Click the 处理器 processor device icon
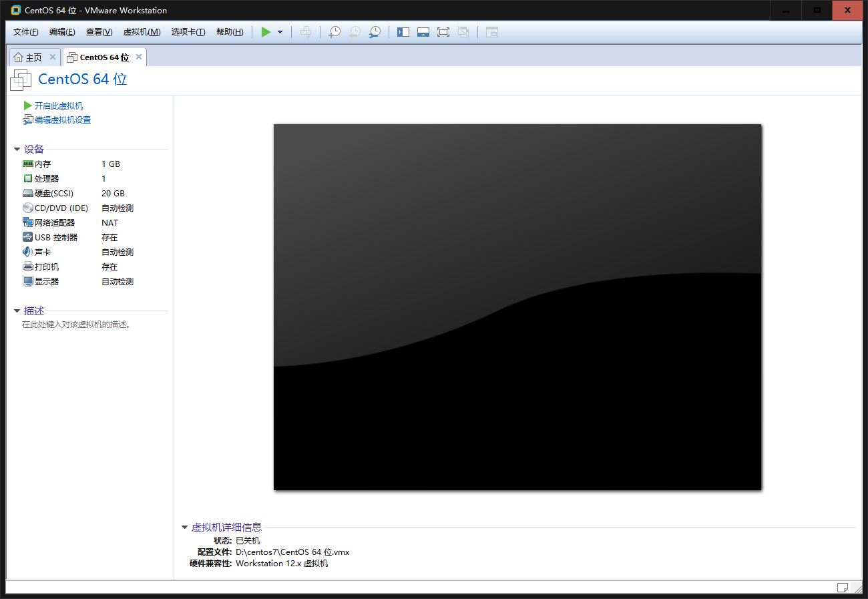The width and height of the screenshot is (868, 599). (x=28, y=178)
